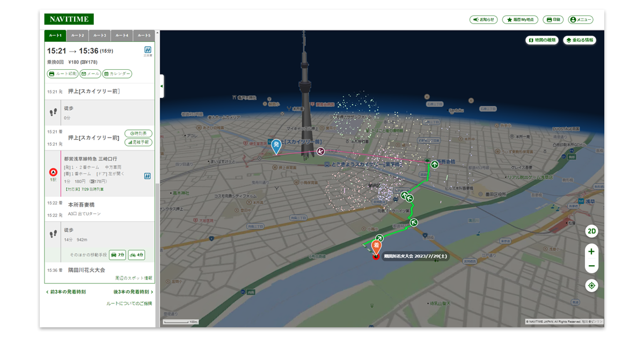Click footsteps icon in 14分 942m walk segment
Image resolution: width=644 pixels, height=337 pixels.
[x=53, y=235]
